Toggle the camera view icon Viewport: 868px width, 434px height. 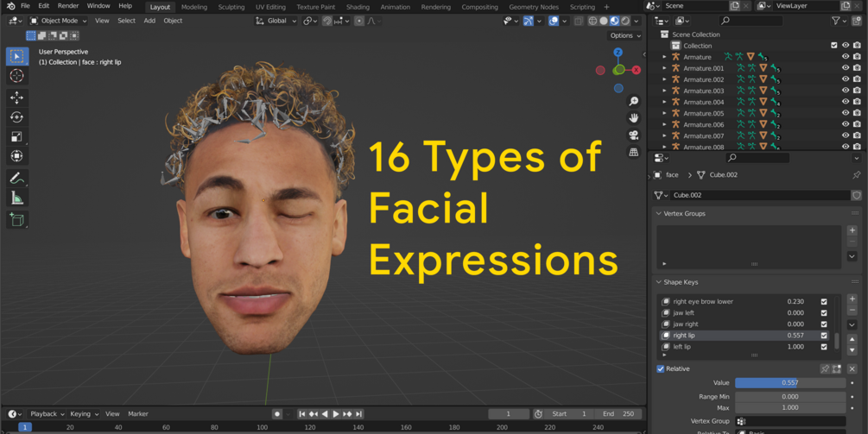tap(634, 135)
